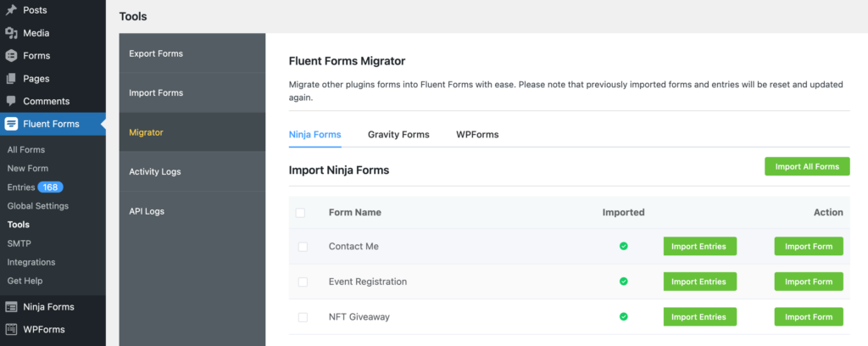Viewport: 868px width, 346px height.
Task: Click the Media icon in the admin sidebar
Action: tap(11, 33)
